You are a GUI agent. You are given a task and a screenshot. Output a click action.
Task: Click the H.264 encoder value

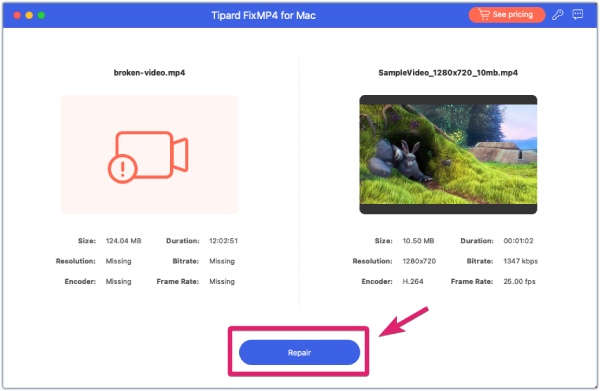point(413,281)
